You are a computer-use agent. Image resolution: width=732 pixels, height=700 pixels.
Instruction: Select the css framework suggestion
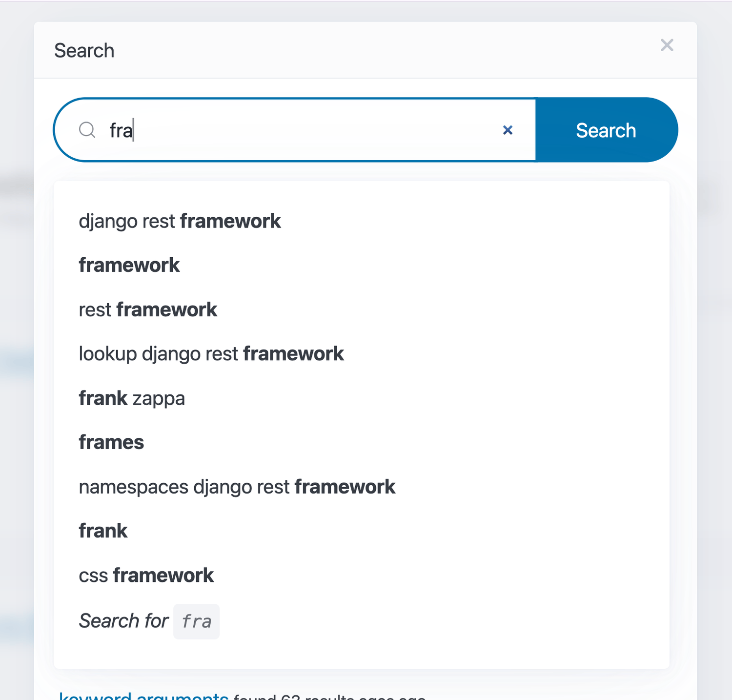click(146, 575)
